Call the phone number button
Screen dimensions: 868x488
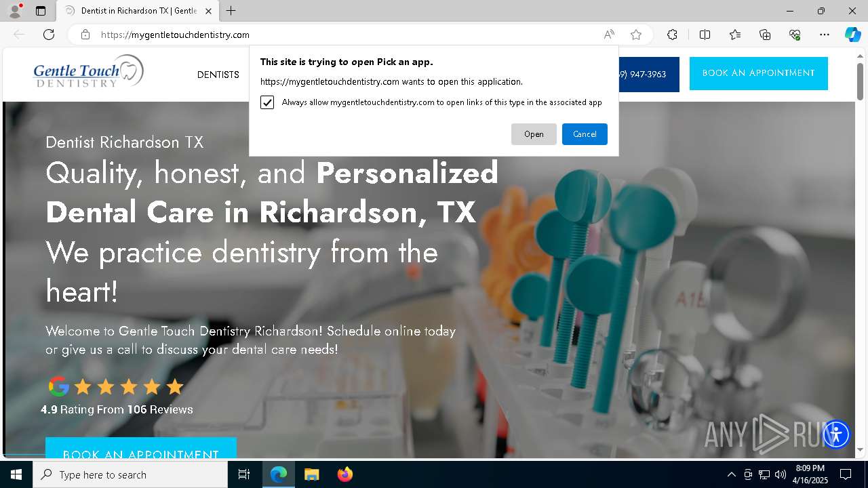click(x=648, y=75)
